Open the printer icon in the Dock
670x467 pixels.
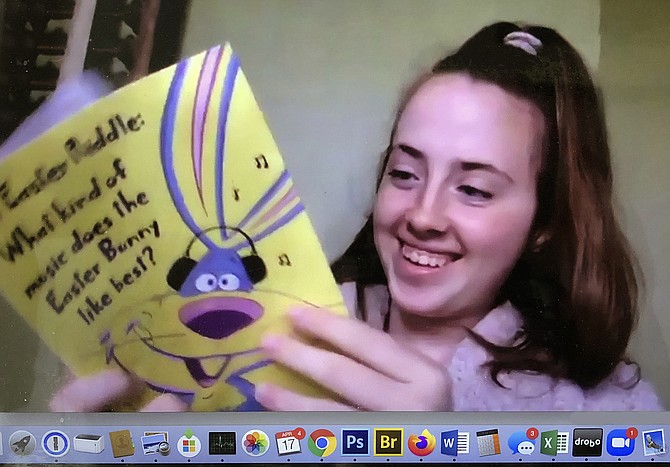[x=89, y=444]
